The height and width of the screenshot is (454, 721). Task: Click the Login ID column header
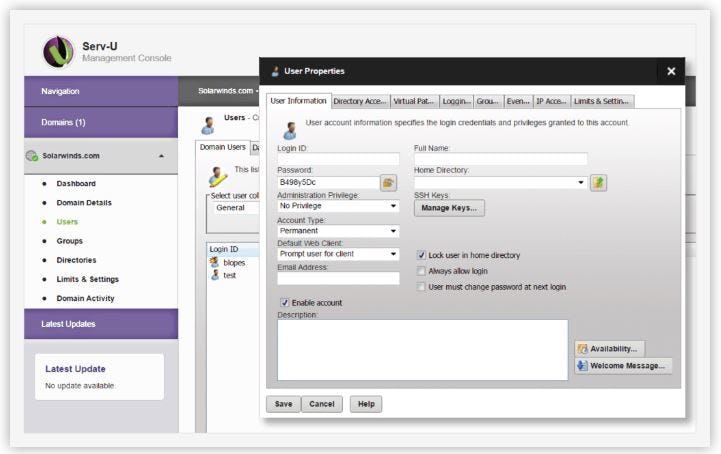234,249
